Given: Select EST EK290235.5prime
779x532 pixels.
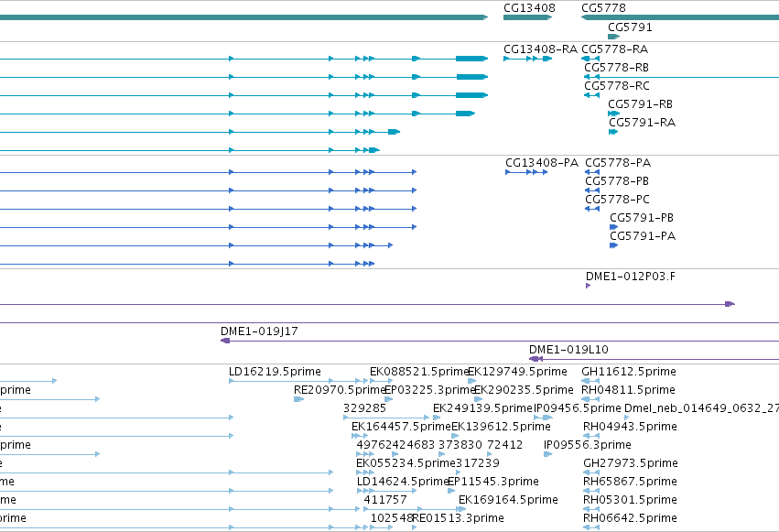Looking at the screenshot, I should (478, 399).
